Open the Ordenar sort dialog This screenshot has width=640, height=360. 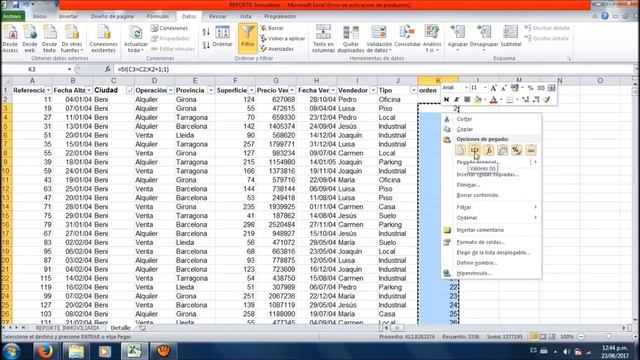click(222, 37)
